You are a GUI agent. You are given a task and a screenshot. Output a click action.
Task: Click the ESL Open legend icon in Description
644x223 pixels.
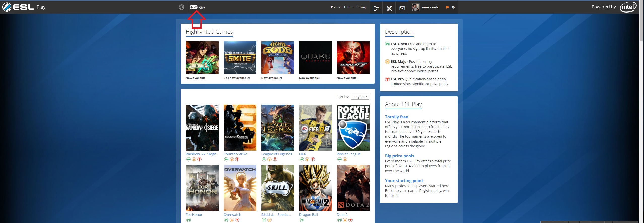[387, 44]
